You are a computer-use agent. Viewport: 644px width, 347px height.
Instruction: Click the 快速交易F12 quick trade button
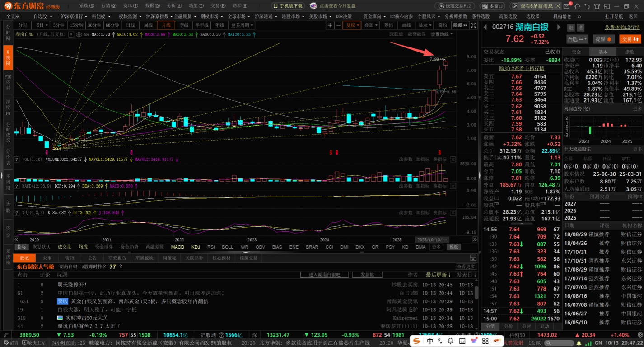click(x=454, y=6)
